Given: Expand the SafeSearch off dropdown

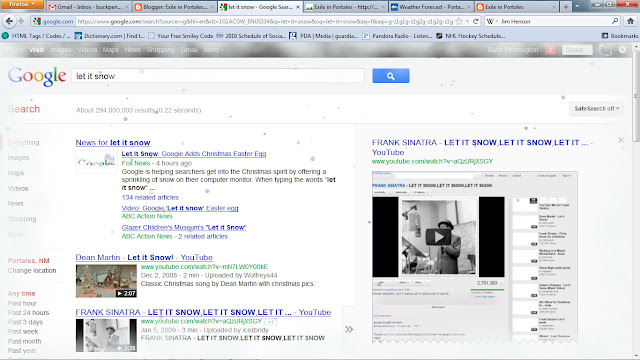Looking at the screenshot, I should 596,109.
